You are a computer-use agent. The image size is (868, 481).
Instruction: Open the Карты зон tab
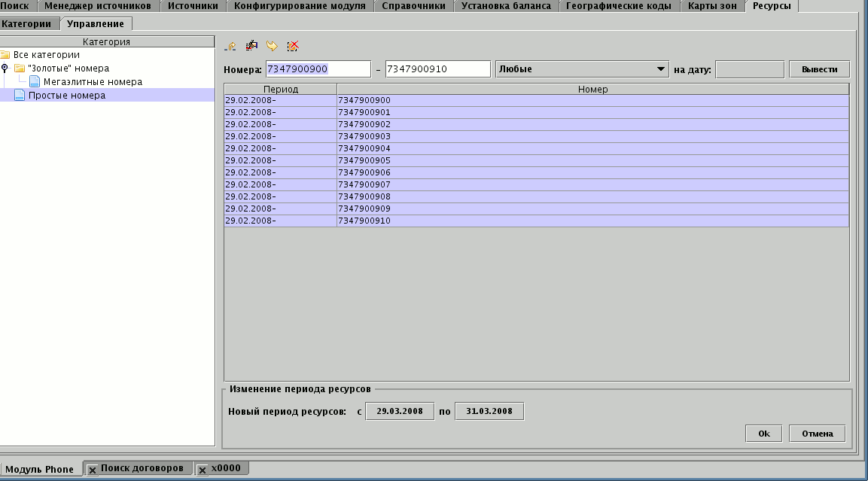[x=712, y=6]
